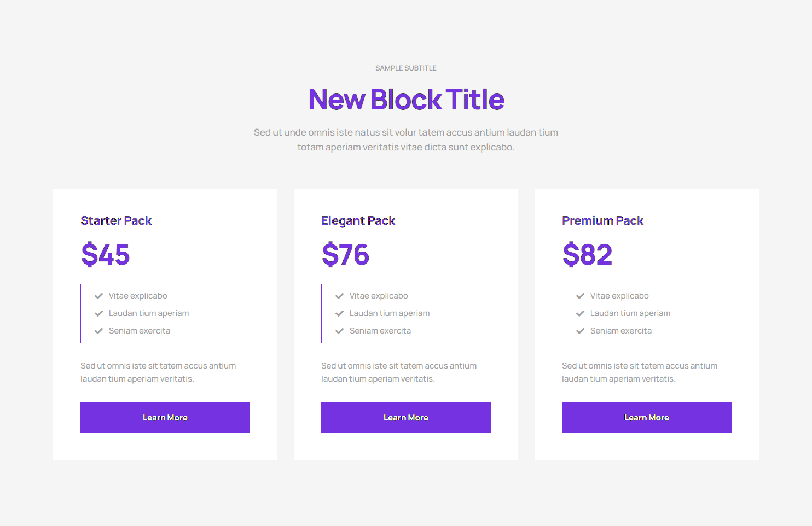
Task: Click Premium Pack's Laudan tium aperiam checkmark
Action: pyautogui.click(x=581, y=313)
